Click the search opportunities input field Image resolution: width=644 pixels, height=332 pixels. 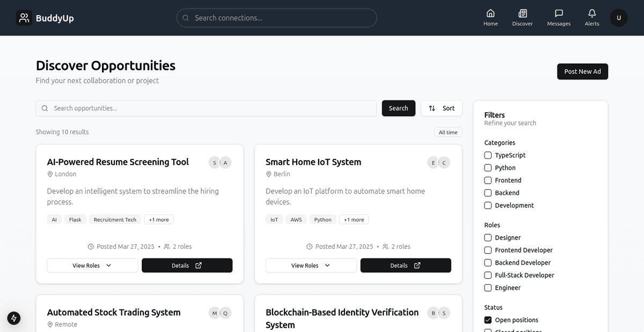(207, 108)
